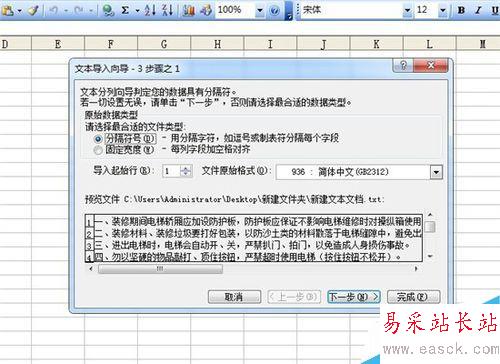Click preview line 1 starting 一、装修期间
Image resolution: width=500 pixels, height=364 pixels.
258,221
